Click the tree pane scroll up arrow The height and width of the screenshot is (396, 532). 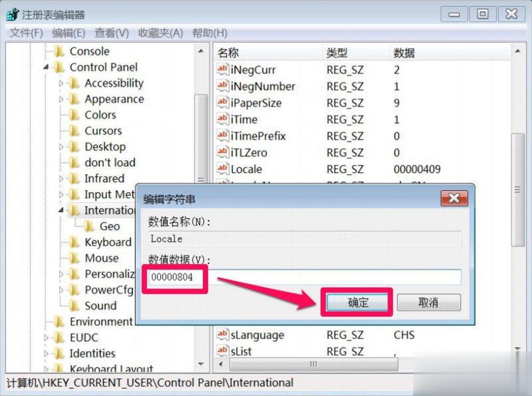201,51
